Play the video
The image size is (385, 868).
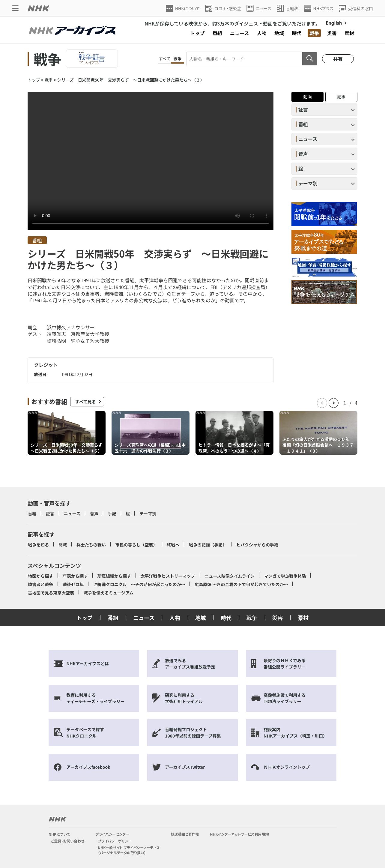coord(35,216)
